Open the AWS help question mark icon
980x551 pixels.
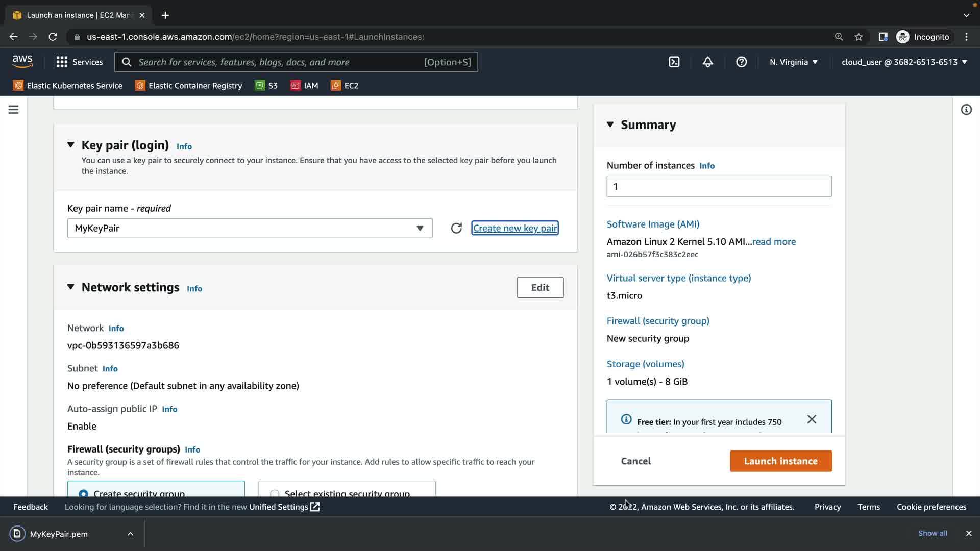[741, 62]
